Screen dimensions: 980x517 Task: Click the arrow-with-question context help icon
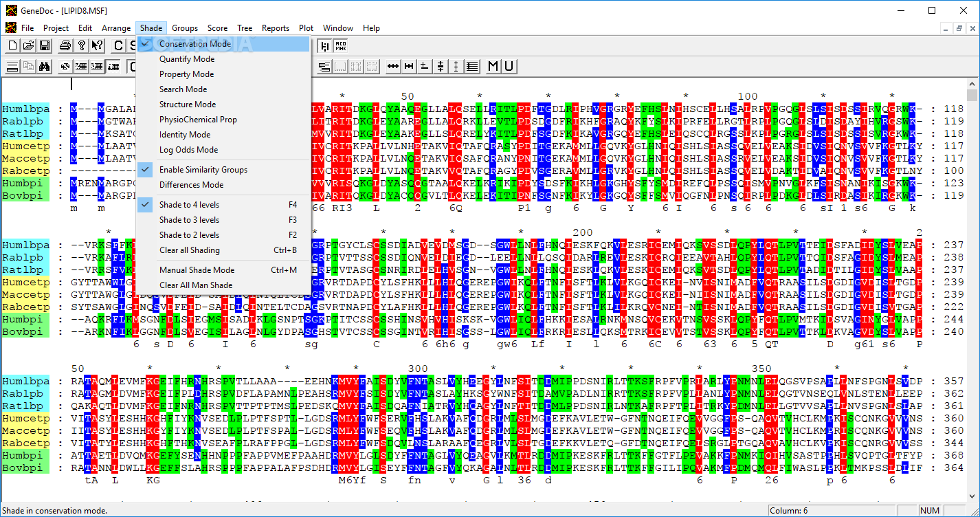tap(97, 46)
